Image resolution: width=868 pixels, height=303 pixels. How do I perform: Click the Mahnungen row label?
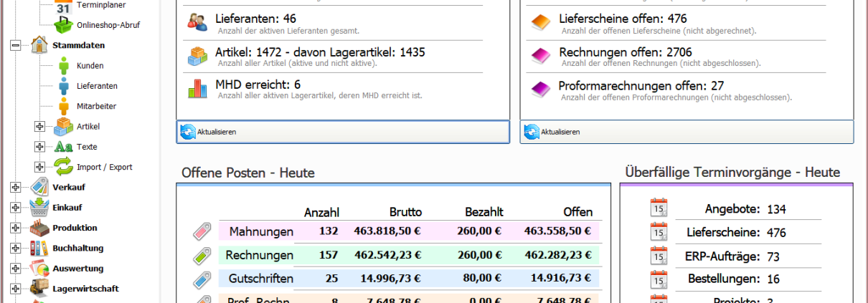tap(261, 231)
